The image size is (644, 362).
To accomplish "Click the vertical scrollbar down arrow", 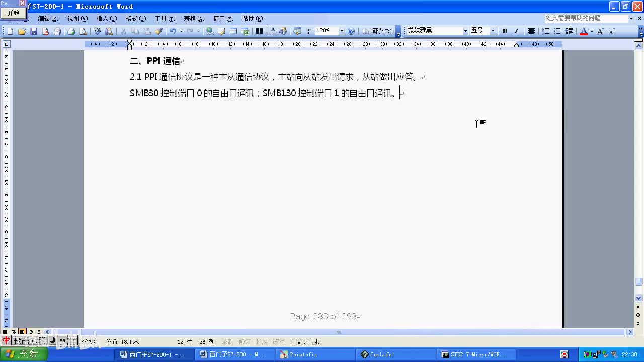I will (x=639, y=298).
